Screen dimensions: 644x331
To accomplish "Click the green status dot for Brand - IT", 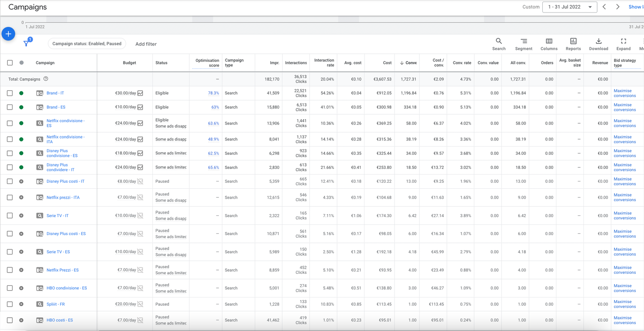I will tap(21, 93).
